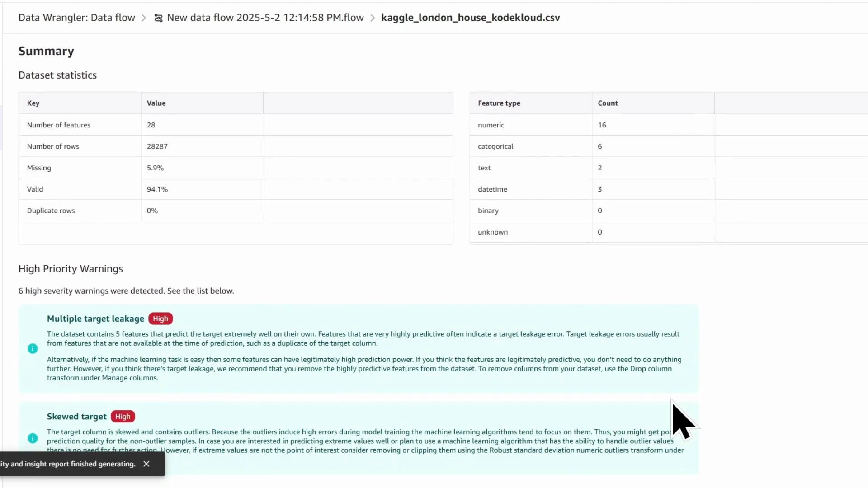This screenshot has width=868, height=488.
Task: Click the Key column header
Action: pos(33,103)
